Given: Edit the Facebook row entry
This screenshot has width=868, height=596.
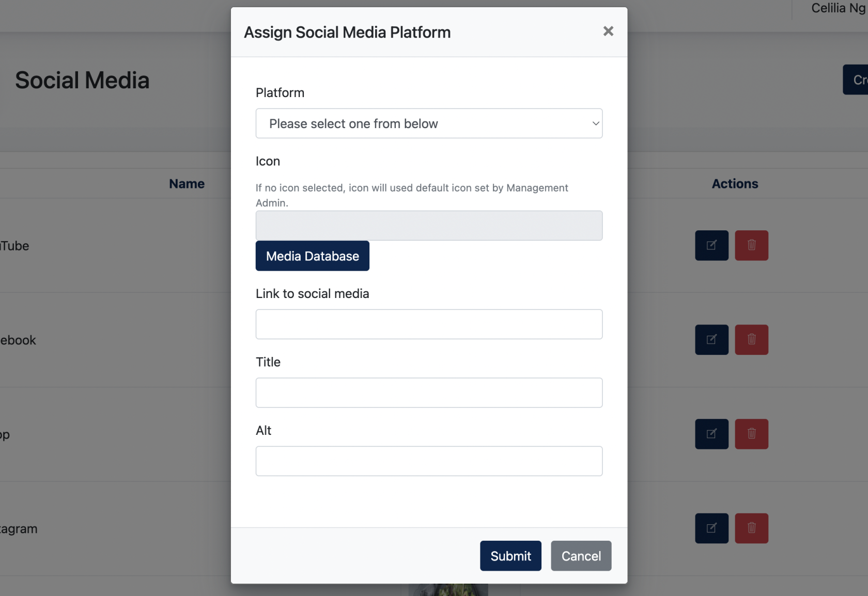Looking at the screenshot, I should click(711, 340).
